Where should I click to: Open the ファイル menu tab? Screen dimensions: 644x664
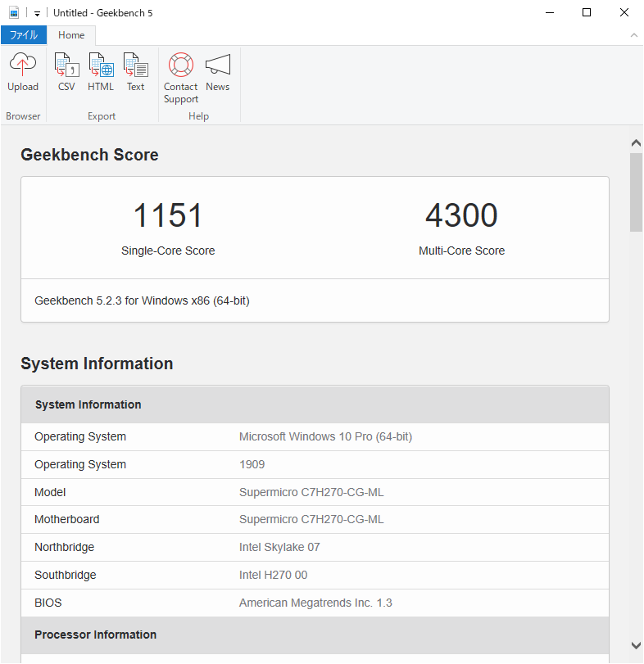[24, 34]
